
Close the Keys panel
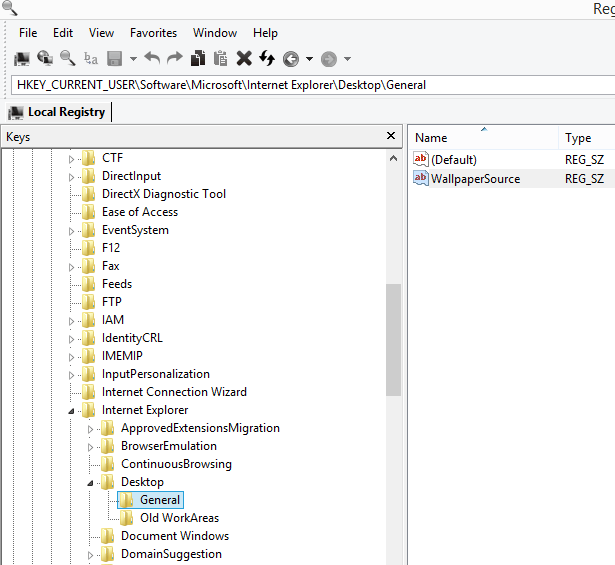pyautogui.click(x=391, y=136)
